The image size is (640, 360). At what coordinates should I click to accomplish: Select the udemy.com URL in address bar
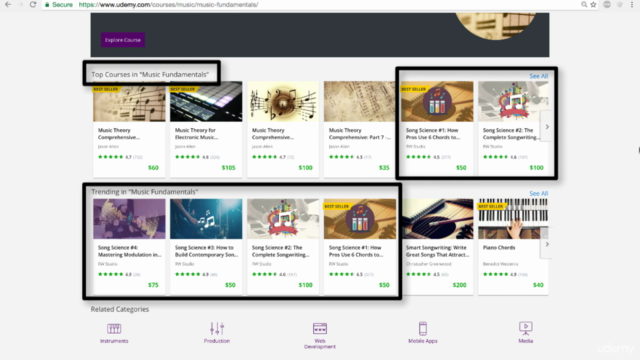click(x=168, y=4)
